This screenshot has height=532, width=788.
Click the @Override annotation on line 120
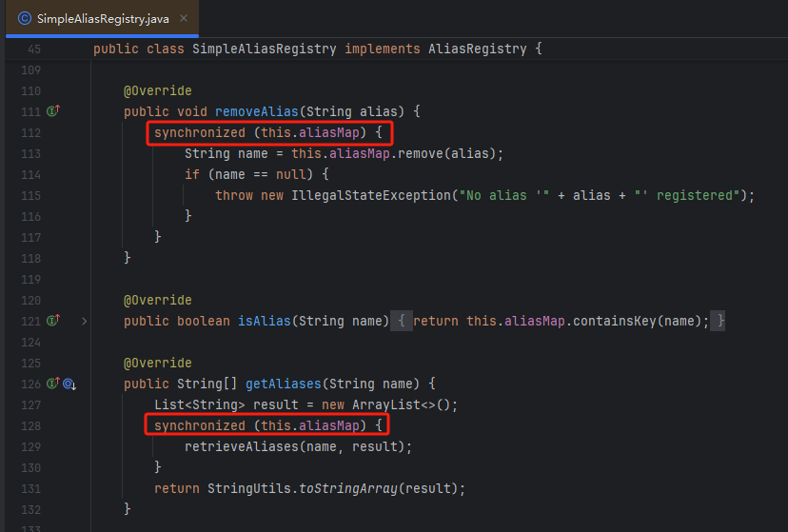point(158,300)
